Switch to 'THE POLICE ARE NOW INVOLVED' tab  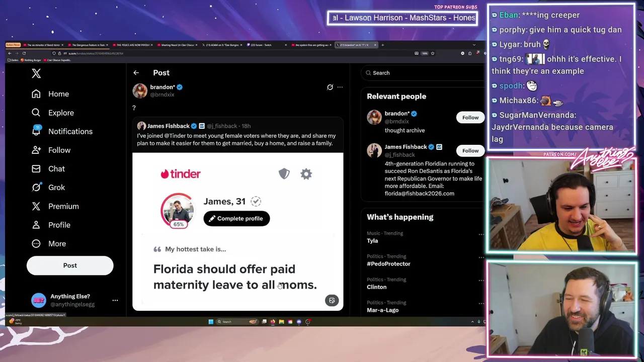(x=132, y=45)
